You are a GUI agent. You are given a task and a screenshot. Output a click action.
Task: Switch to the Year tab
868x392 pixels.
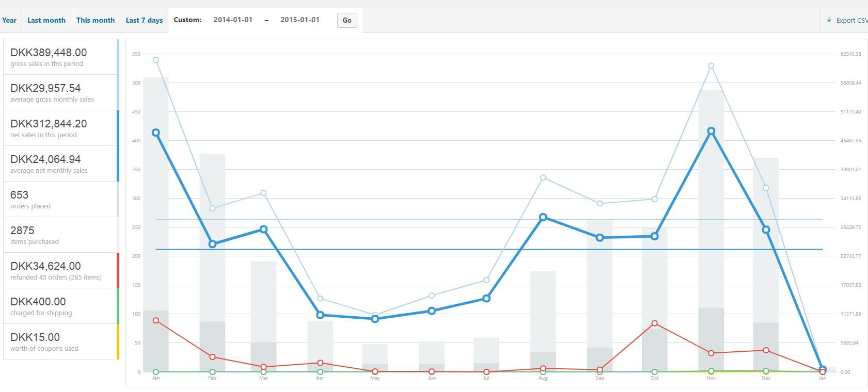[x=9, y=20]
